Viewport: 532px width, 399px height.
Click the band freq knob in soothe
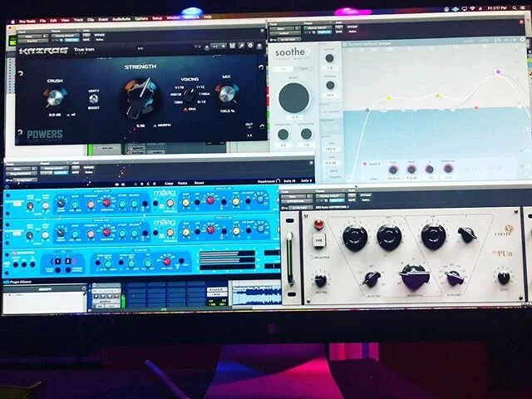click(393, 170)
